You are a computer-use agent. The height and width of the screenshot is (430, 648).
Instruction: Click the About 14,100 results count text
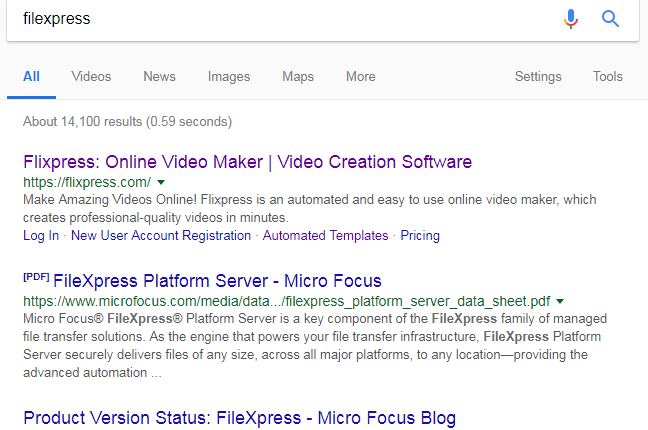pyautogui.click(x=127, y=122)
